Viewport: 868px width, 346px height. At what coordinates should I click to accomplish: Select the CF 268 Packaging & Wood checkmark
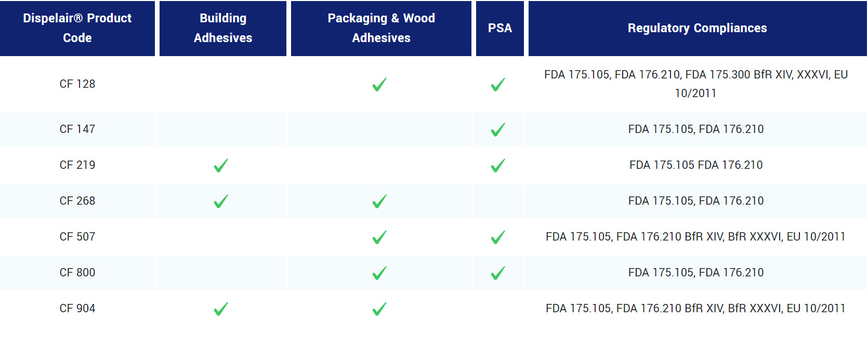pyautogui.click(x=379, y=201)
